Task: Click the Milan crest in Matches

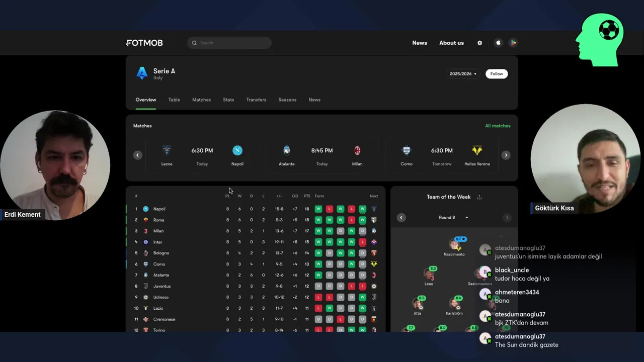Action: click(357, 150)
